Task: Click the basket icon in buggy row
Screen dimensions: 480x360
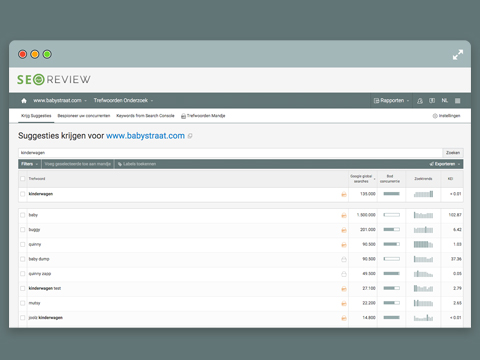Action: coord(344,230)
